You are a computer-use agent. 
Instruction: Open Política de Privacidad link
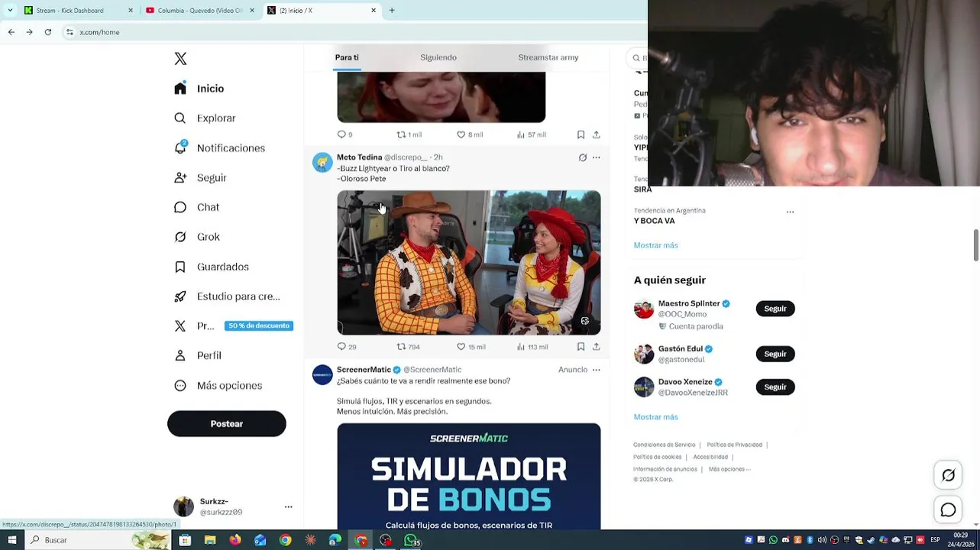pos(734,445)
